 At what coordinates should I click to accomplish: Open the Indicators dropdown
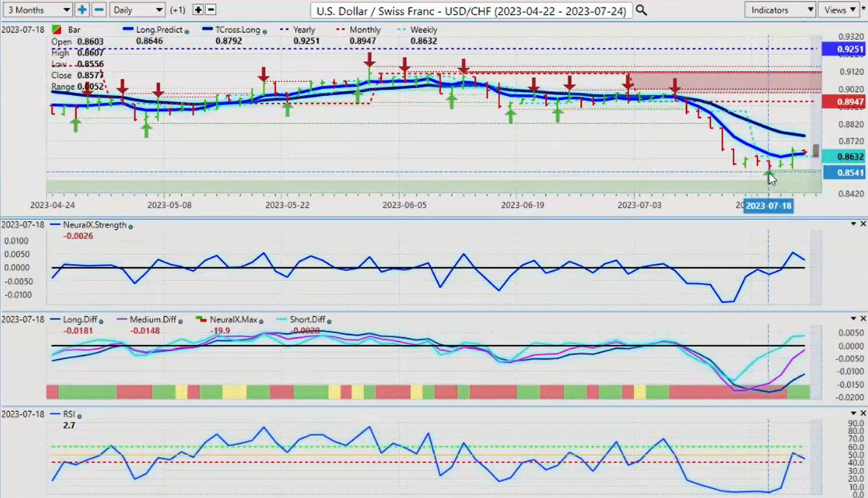tap(780, 10)
